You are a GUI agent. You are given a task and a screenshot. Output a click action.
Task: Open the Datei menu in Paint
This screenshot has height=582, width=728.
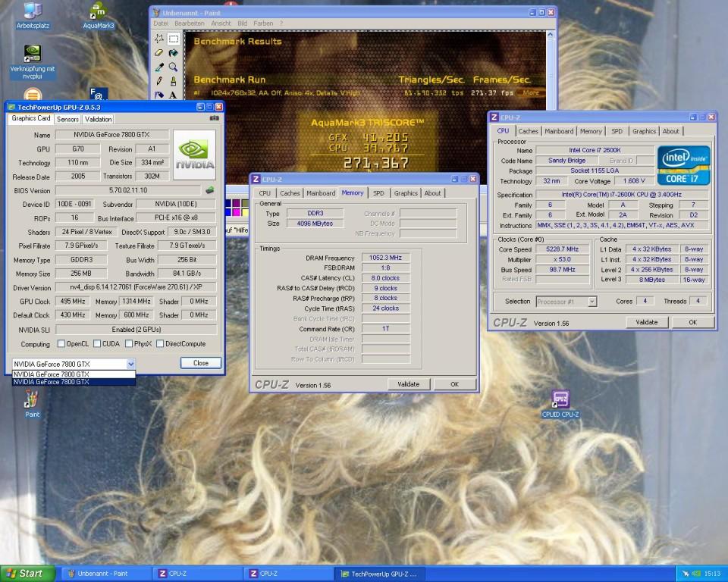tap(161, 23)
